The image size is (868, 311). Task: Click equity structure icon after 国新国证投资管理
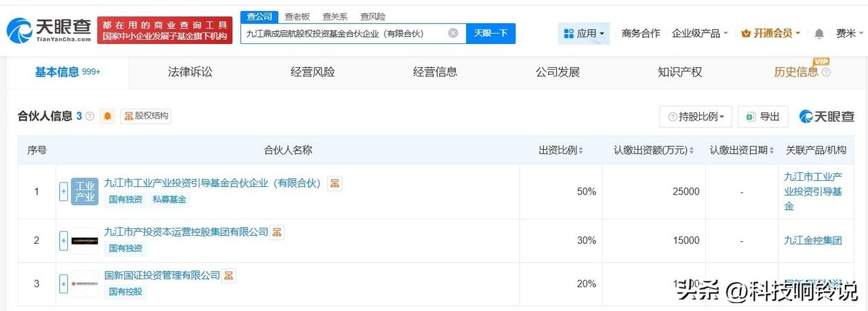tap(229, 276)
